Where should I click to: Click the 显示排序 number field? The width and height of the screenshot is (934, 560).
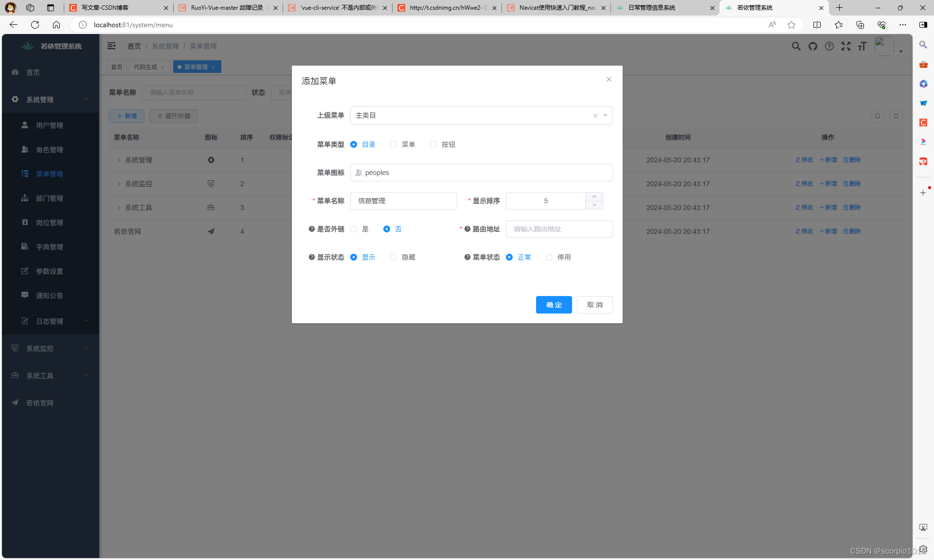tap(545, 201)
